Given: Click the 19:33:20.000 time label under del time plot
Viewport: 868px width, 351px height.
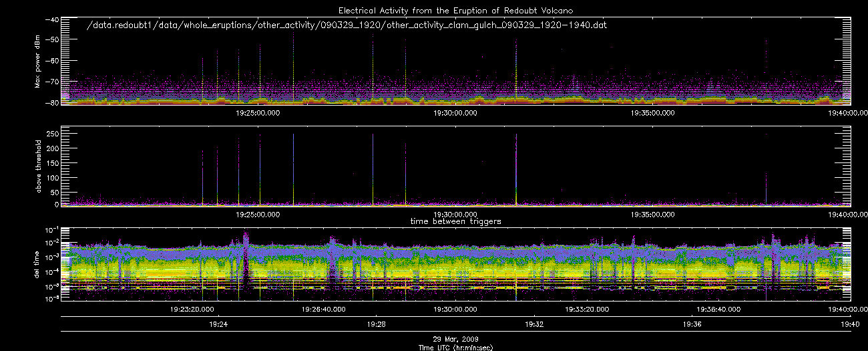Looking at the screenshot, I should pyautogui.click(x=588, y=309).
